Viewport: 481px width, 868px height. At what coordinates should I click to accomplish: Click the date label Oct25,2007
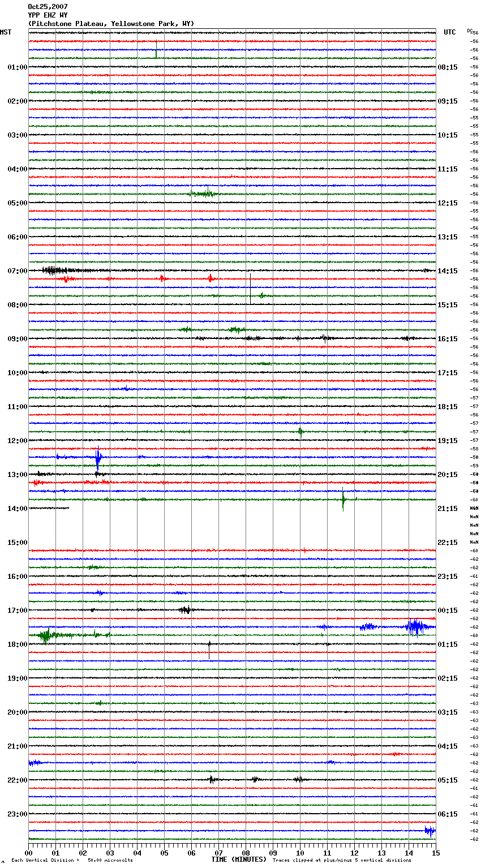pos(48,7)
